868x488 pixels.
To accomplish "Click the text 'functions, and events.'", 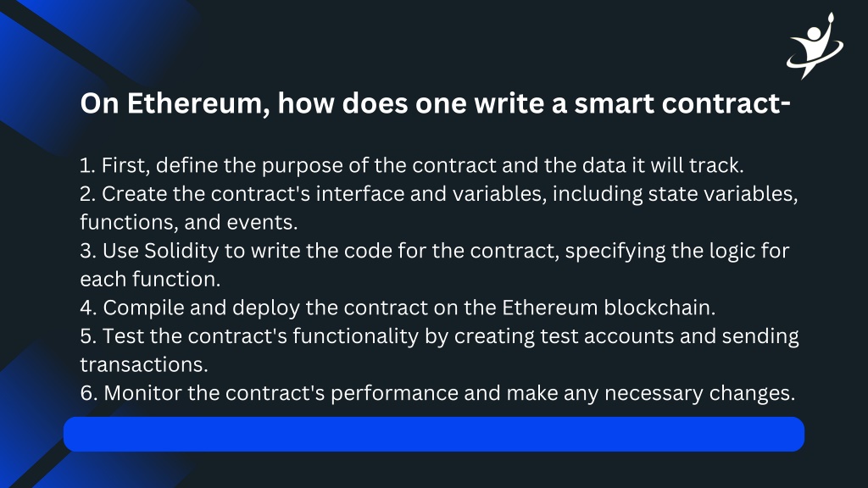I will (189, 223).
